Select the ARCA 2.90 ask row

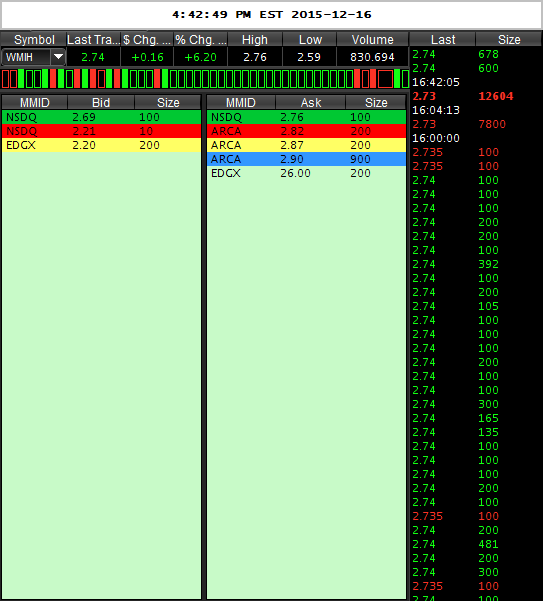(306, 159)
